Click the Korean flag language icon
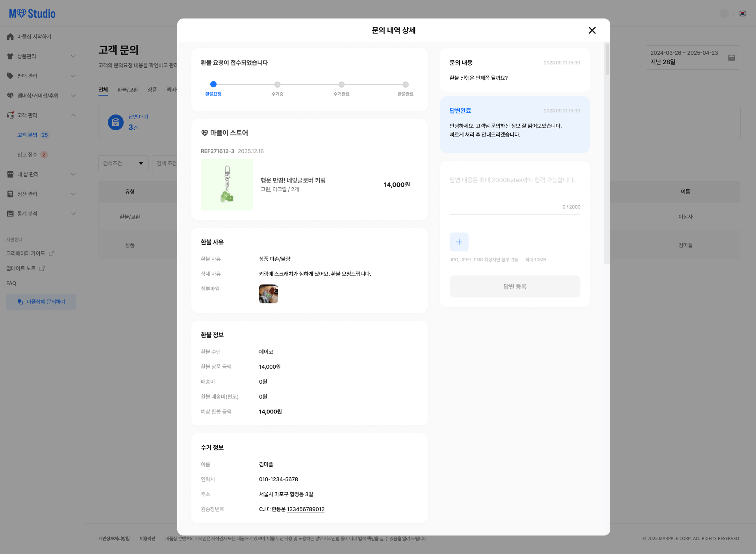This screenshot has width=756, height=554. click(742, 13)
